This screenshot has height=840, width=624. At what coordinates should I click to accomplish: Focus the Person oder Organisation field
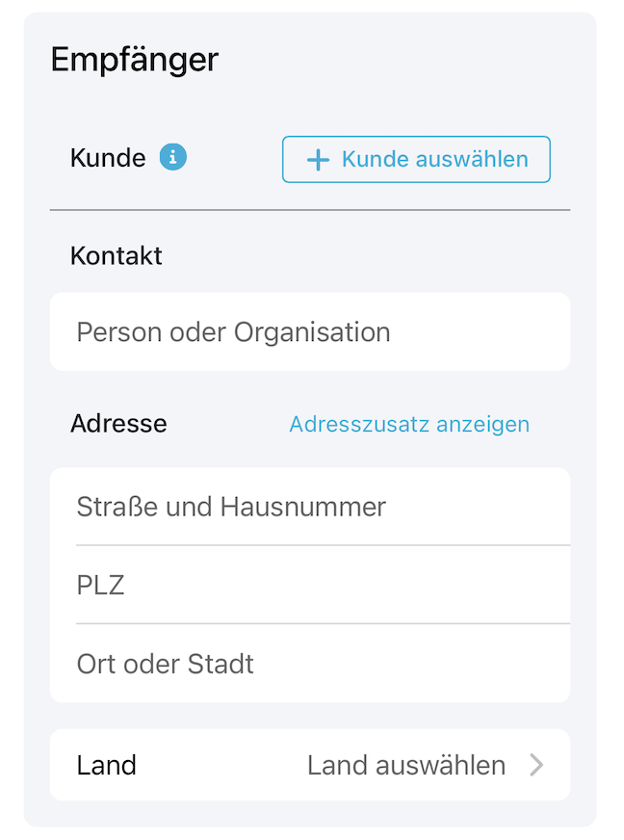[x=309, y=331]
